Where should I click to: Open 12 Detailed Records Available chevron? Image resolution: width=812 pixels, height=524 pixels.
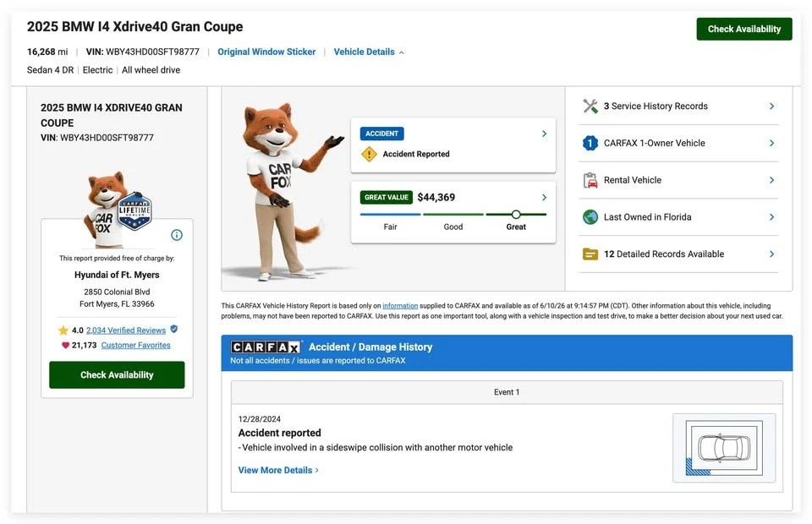(x=771, y=254)
